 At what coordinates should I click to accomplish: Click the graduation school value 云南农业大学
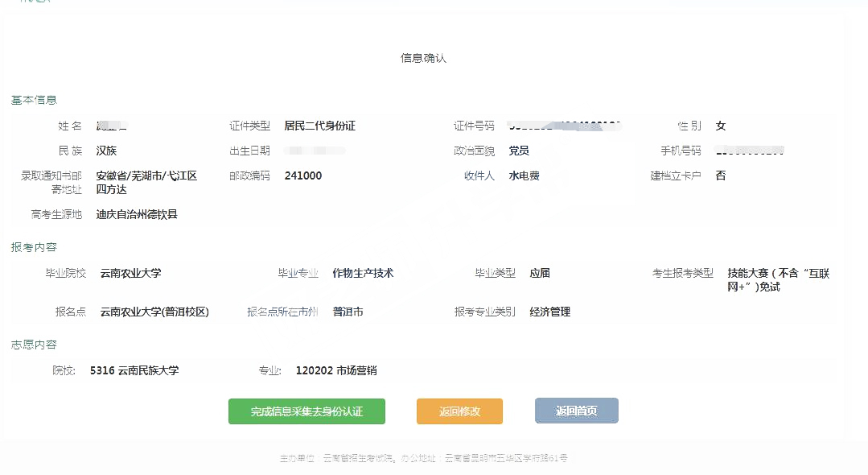click(x=130, y=273)
